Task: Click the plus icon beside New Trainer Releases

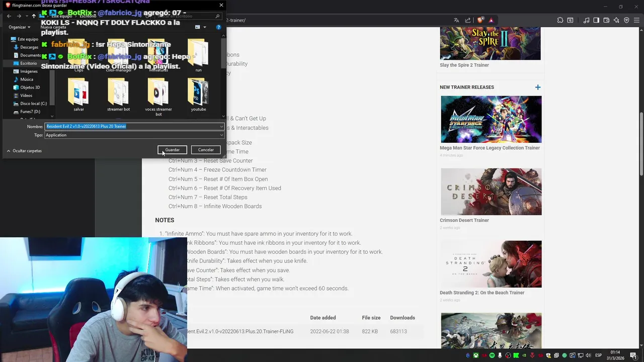Action: [538, 87]
